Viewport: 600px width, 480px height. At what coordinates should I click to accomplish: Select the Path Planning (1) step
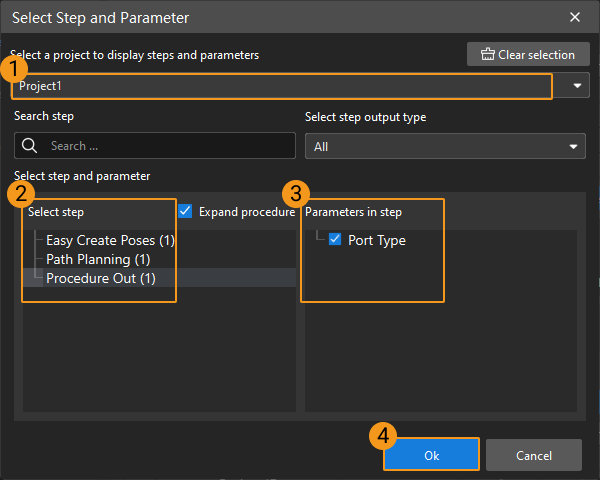(x=96, y=259)
